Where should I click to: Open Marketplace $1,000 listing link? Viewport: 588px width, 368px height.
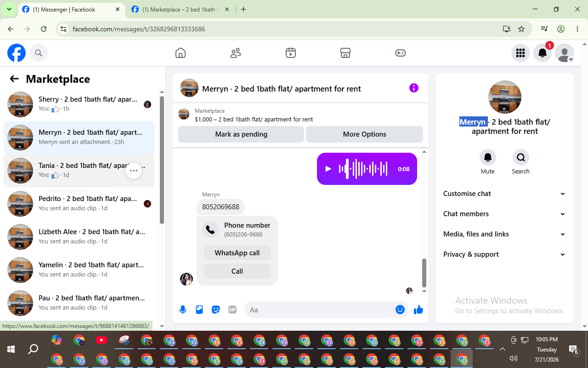[254, 119]
